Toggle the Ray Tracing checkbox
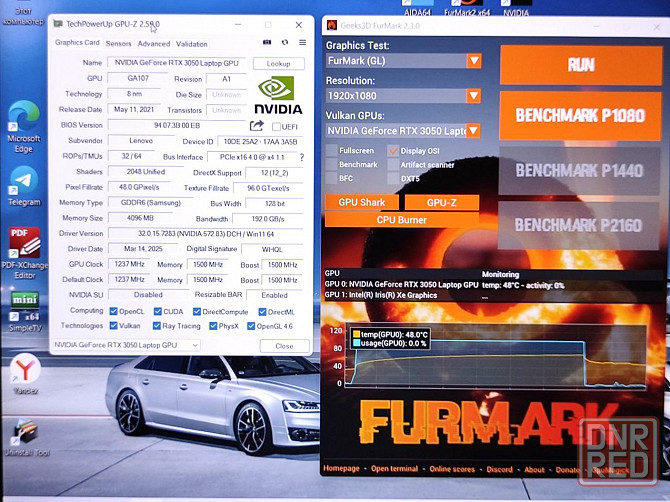This screenshot has width=670, height=502. (157, 326)
